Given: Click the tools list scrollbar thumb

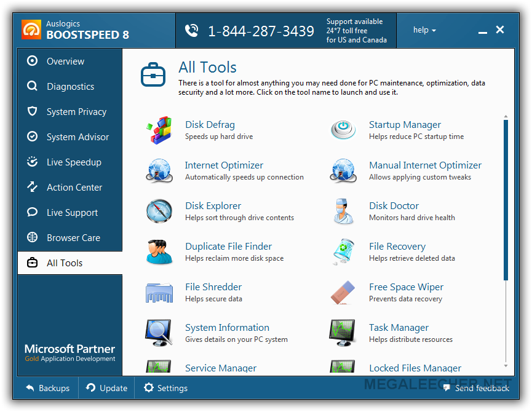Looking at the screenshot, I should coord(506,200).
